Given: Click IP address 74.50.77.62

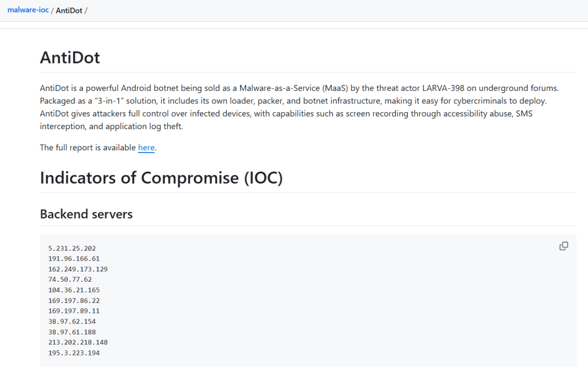Looking at the screenshot, I should click(70, 280).
